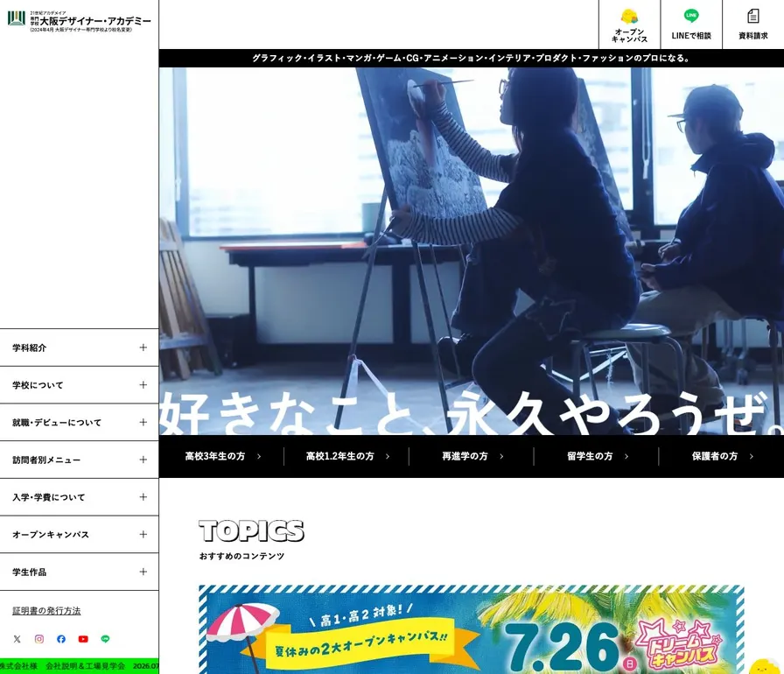This screenshot has height=674, width=784.
Task: Open the 証明書の発行方法 link
Action: (46, 610)
